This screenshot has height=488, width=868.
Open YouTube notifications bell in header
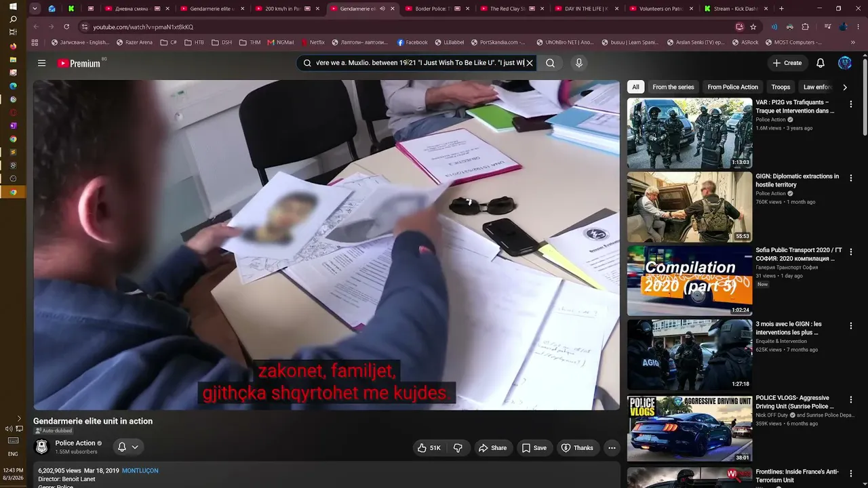point(821,63)
